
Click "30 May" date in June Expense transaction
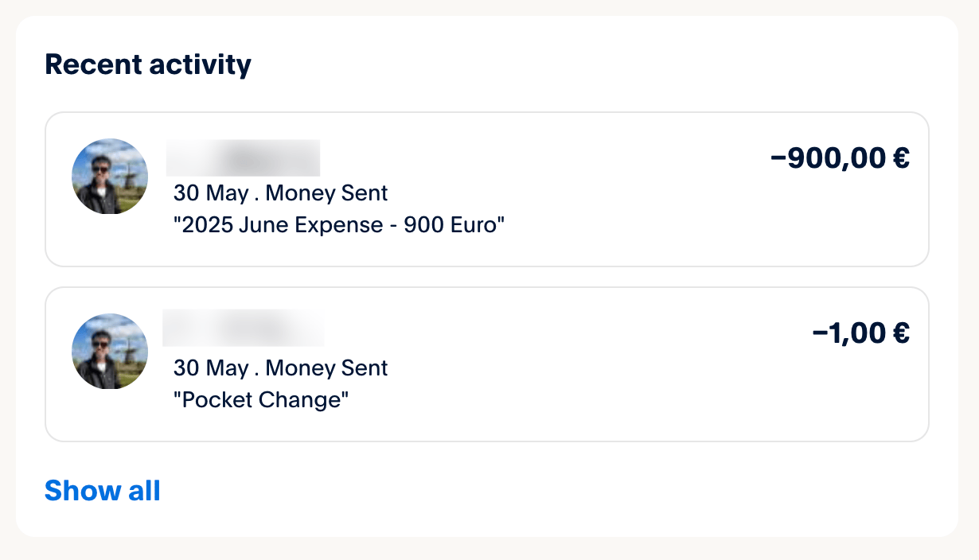click(211, 192)
